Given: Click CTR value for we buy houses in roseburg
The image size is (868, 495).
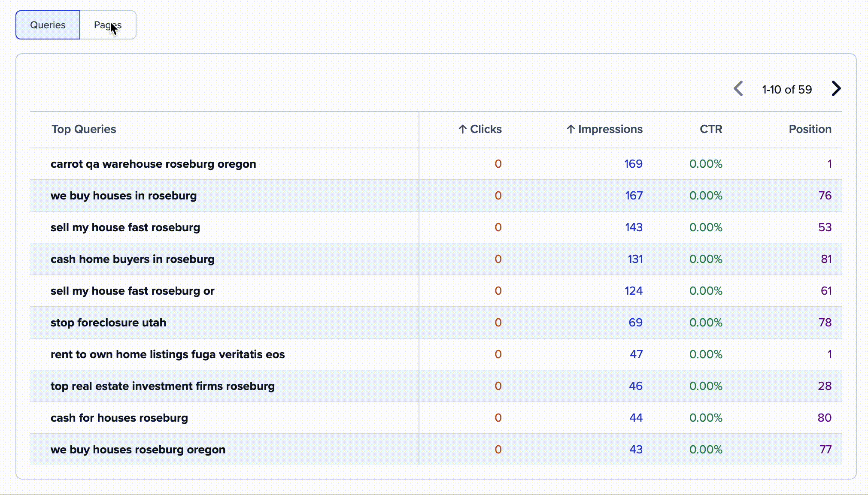Looking at the screenshot, I should pos(706,196).
